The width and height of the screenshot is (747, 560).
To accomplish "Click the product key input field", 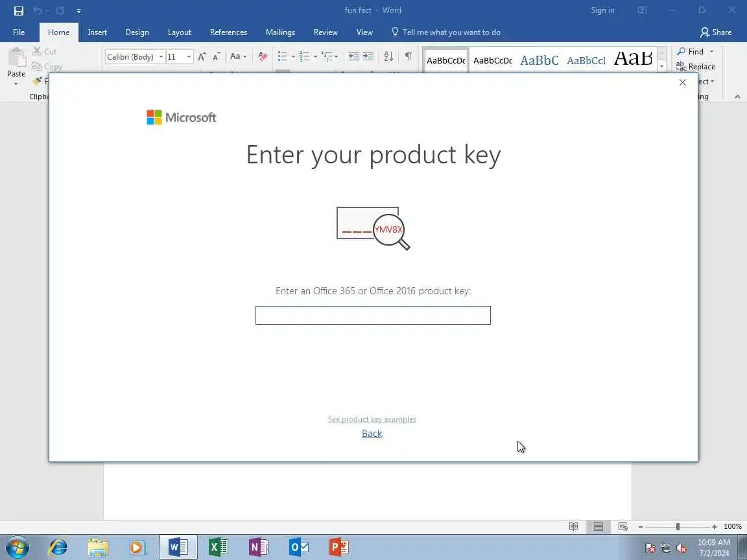I will tap(373, 315).
